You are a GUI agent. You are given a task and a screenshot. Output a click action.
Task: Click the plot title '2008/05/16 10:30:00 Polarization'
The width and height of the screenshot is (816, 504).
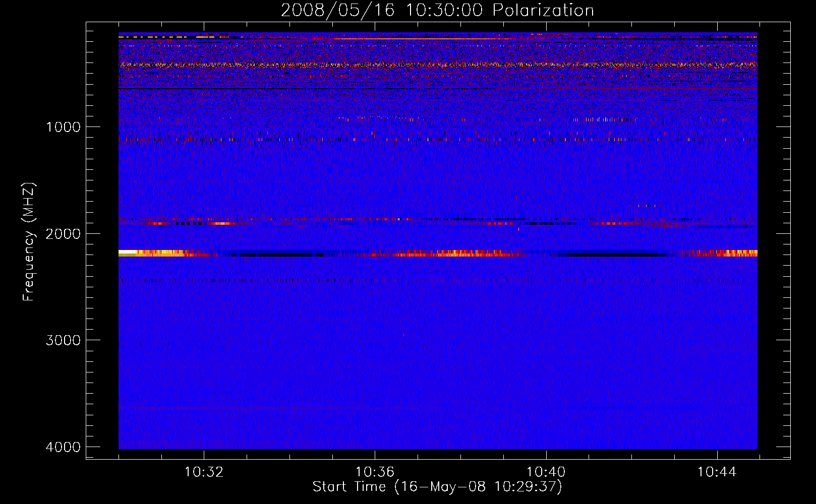click(437, 10)
